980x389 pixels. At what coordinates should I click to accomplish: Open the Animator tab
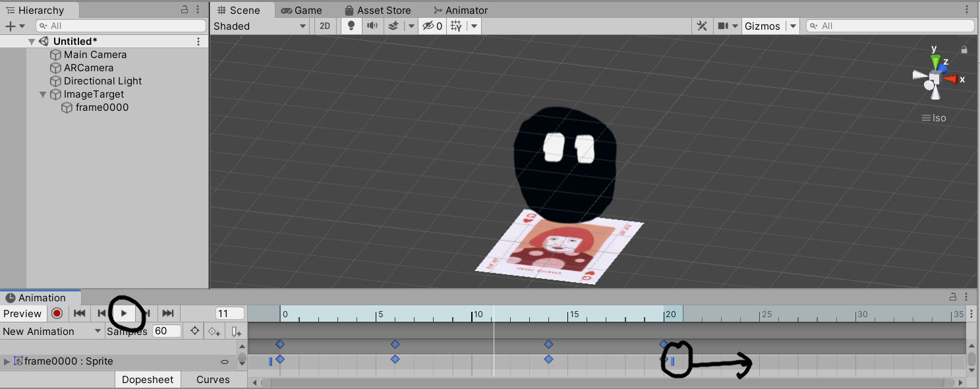coord(460,11)
